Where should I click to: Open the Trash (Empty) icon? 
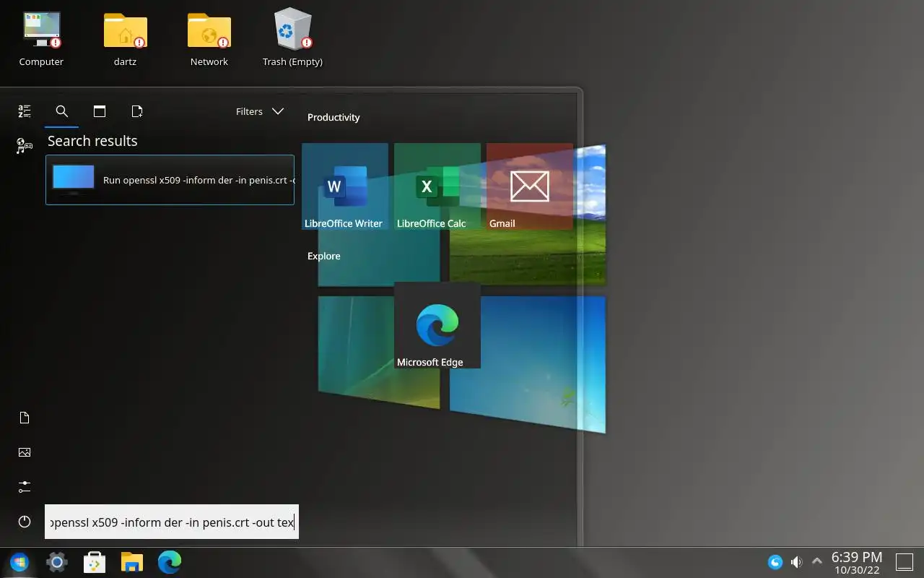(x=292, y=39)
